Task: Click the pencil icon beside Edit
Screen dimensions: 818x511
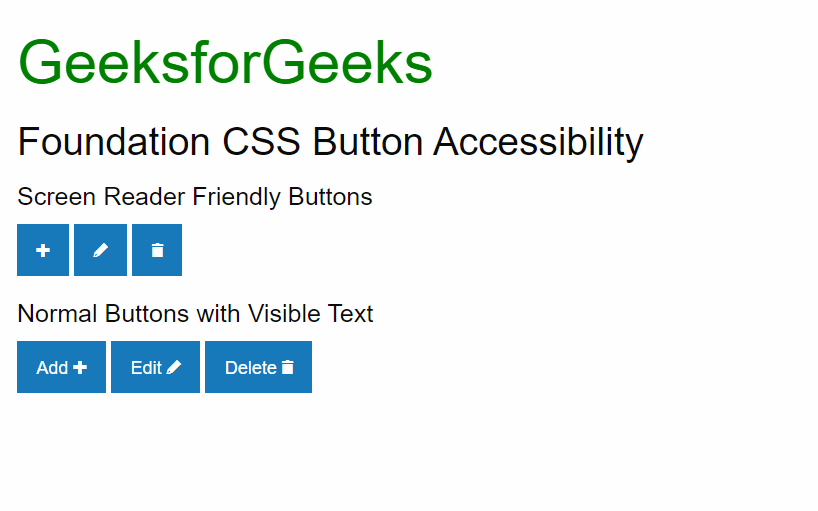Action: coord(174,367)
